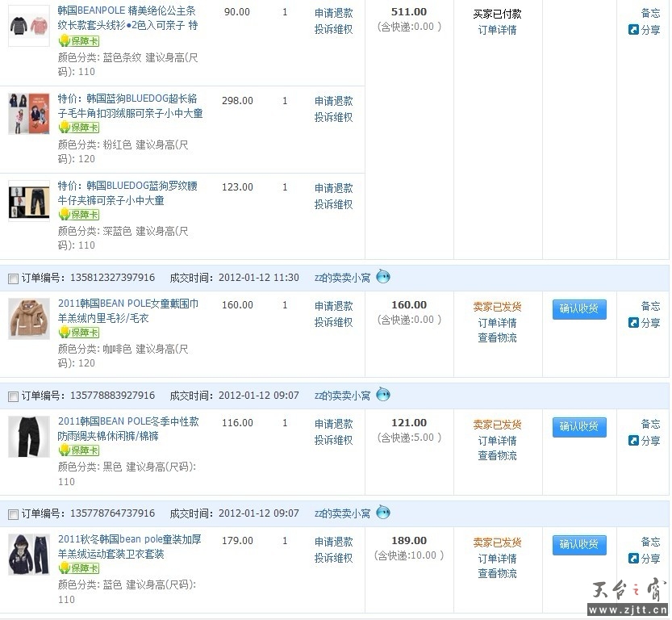Open 订单详情 for the 511.00 paid order
This screenshot has height=620, width=672.
(x=497, y=30)
